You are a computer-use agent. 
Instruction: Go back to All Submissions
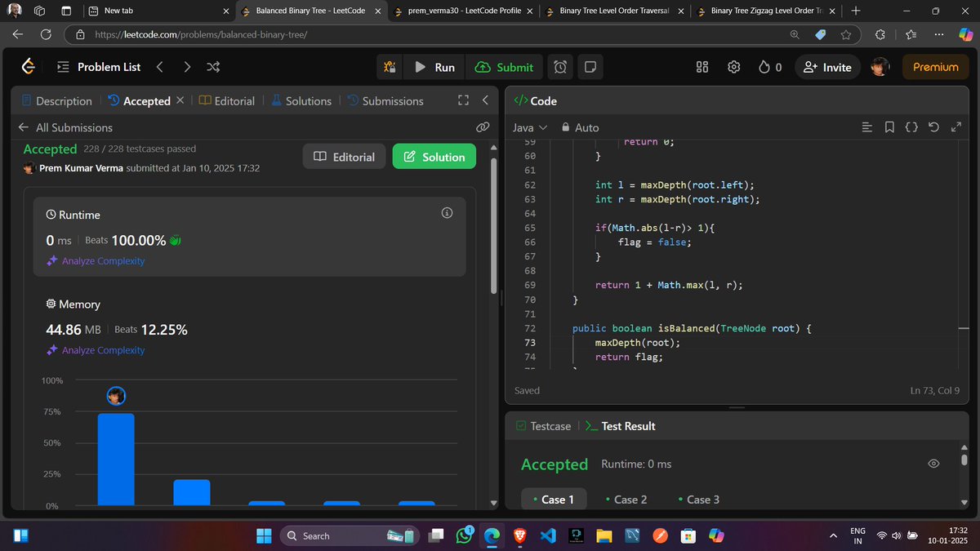(x=65, y=127)
